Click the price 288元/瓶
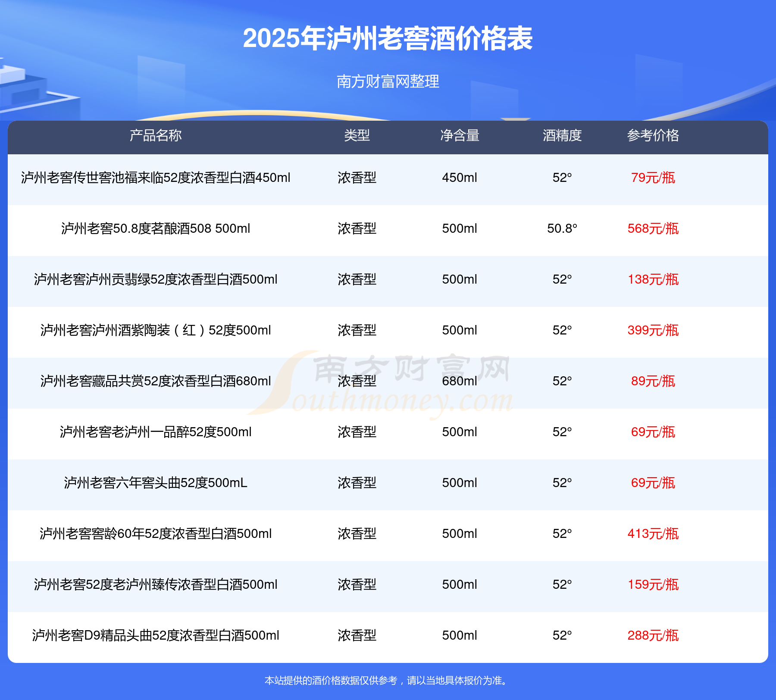776x700 pixels. click(x=653, y=635)
